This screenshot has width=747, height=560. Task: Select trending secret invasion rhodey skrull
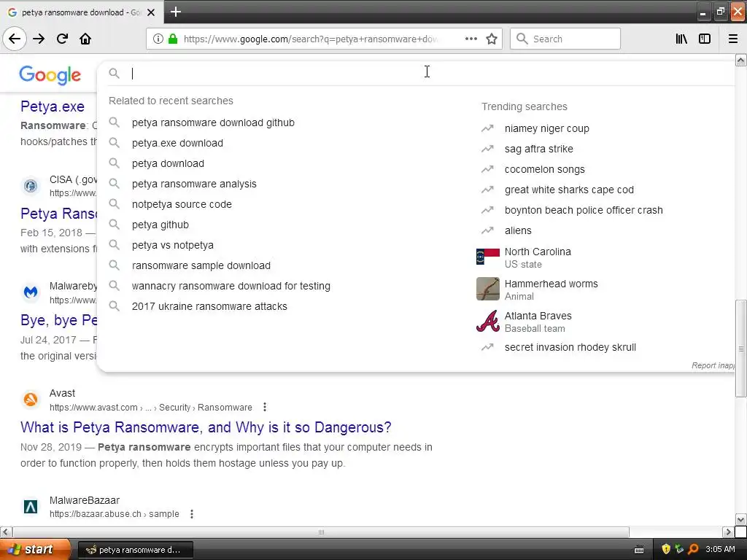click(x=570, y=348)
